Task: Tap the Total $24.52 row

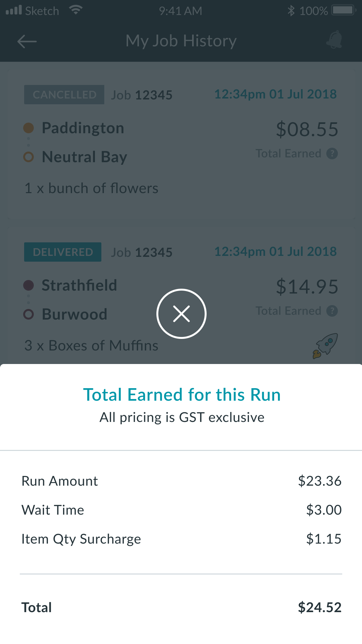Action: (x=181, y=608)
